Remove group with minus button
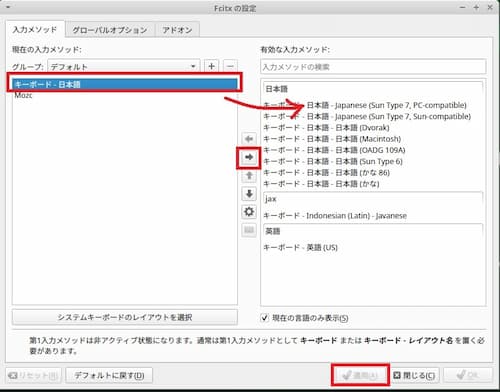This screenshot has width=500, height=392. [x=230, y=66]
